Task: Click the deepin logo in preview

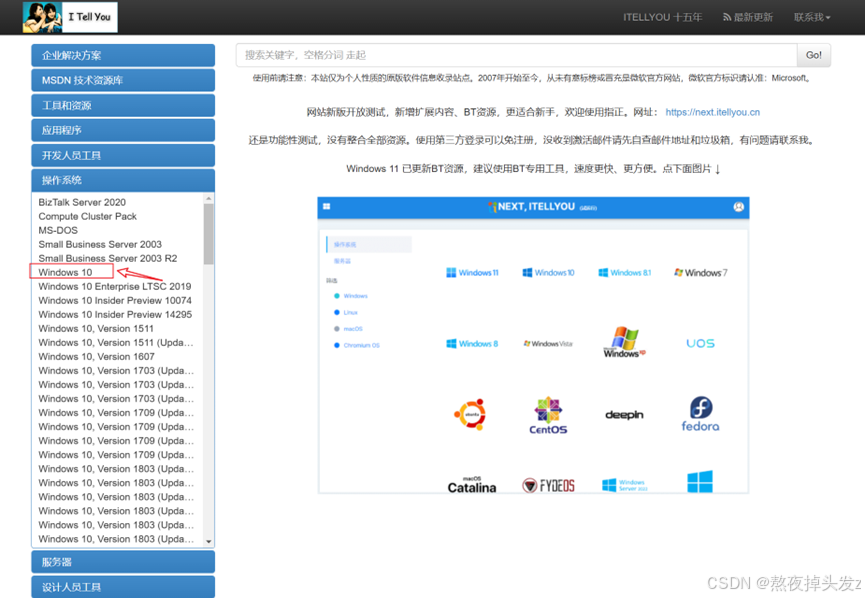Action: click(624, 415)
